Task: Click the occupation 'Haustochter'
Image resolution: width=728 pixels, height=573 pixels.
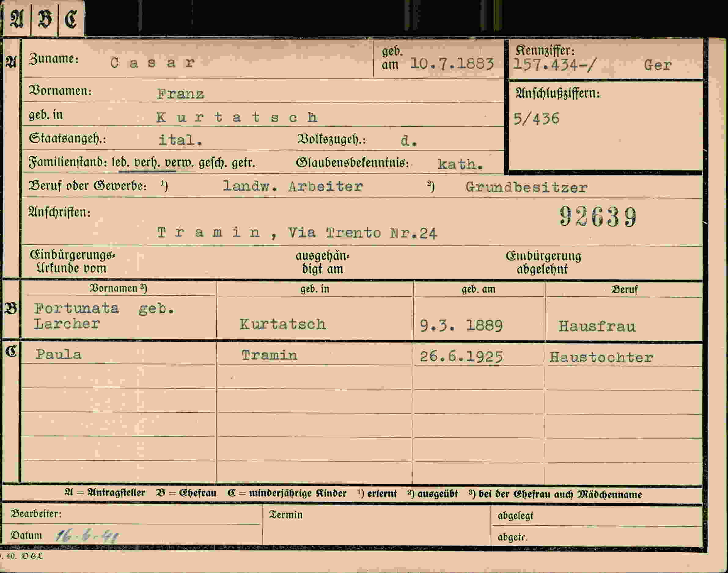Action: pos(601,357)
